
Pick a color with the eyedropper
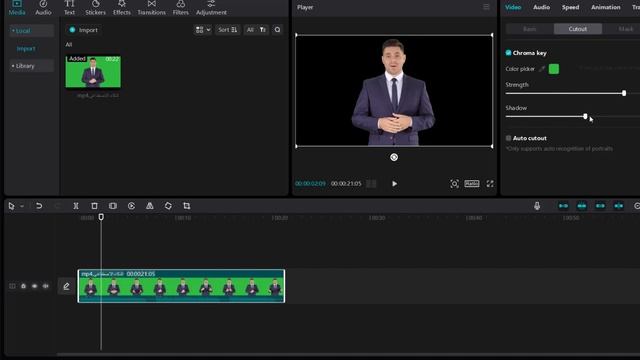click(542, 69)
